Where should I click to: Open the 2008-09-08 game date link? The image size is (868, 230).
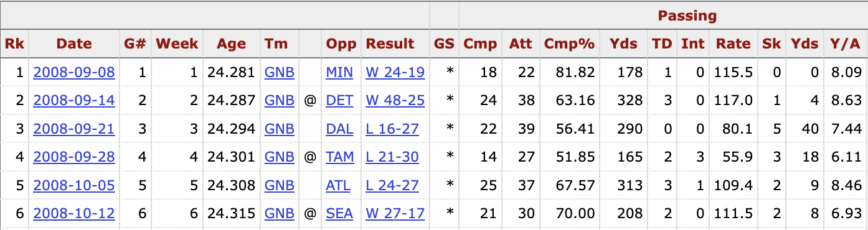74,72
